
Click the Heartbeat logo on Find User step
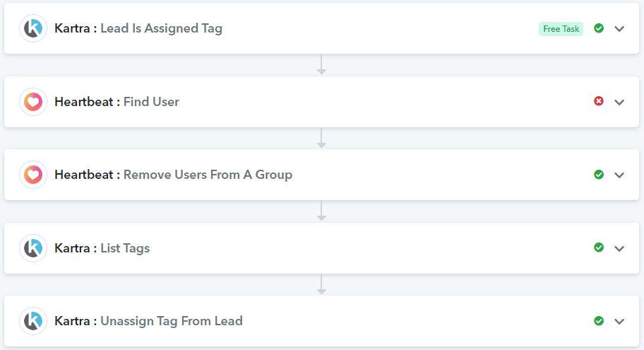click(33, 102)
